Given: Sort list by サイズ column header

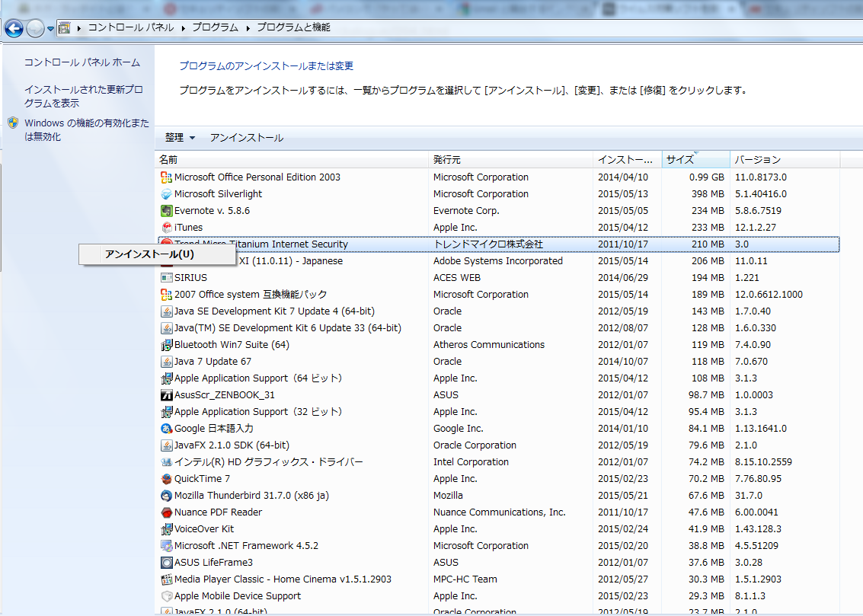Looking at the screenshot, I should (x=679, y=160).
